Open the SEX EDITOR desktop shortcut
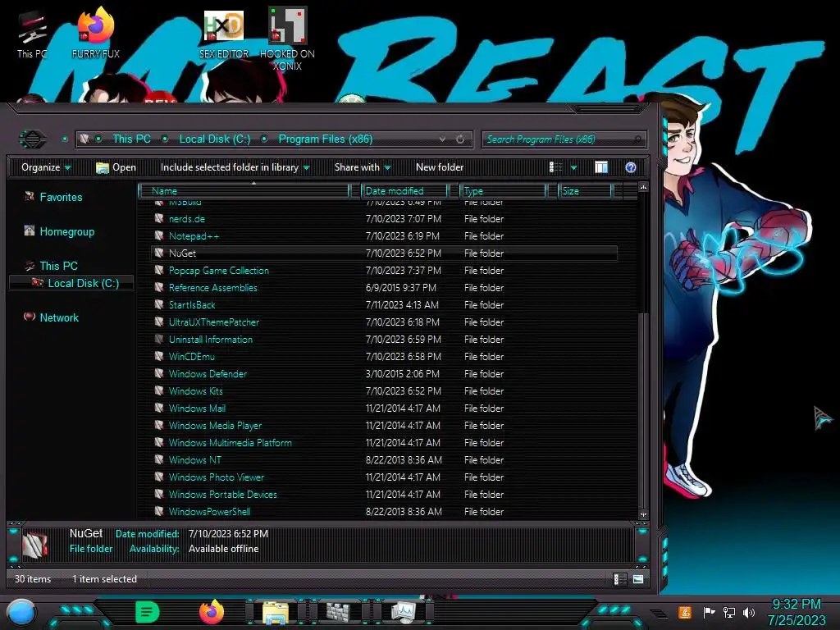This screenshot has width=840, height=630. pyautogui.click(x=224, y=33)
